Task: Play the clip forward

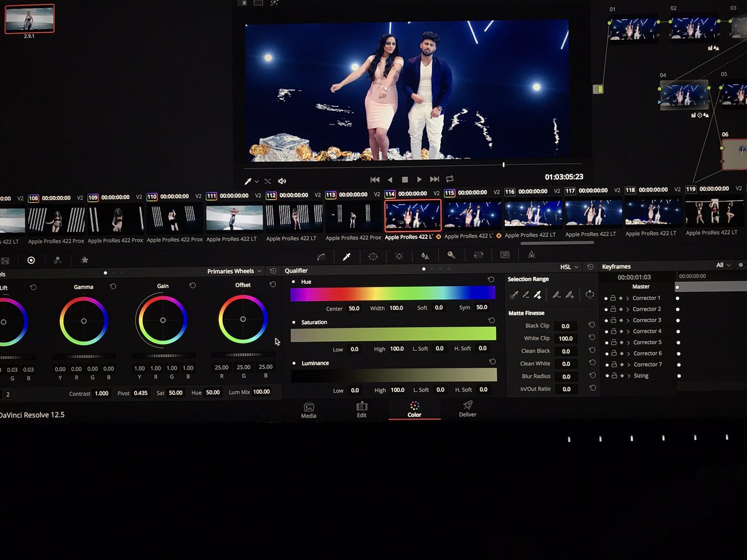Action: pyautogui.click(x=420, y=179)
